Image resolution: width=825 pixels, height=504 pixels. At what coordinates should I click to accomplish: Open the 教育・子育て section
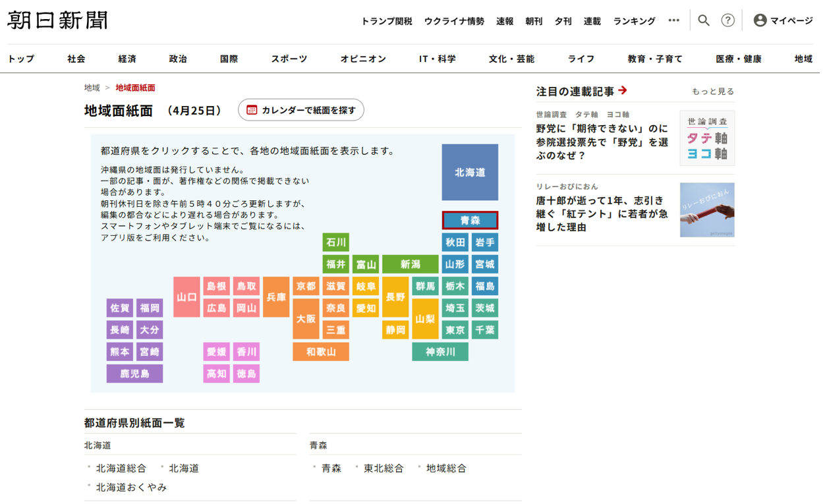[659, 59]
